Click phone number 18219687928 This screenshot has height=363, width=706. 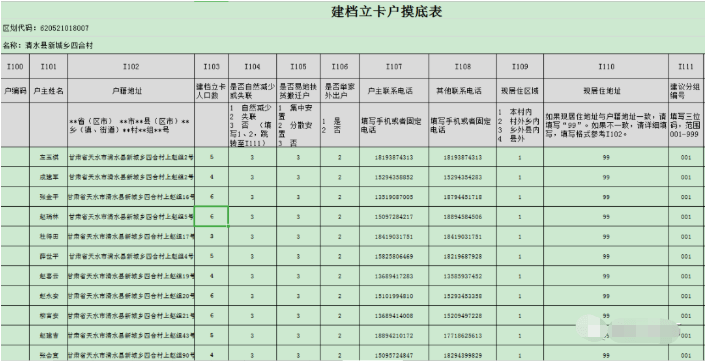[463, 256]
